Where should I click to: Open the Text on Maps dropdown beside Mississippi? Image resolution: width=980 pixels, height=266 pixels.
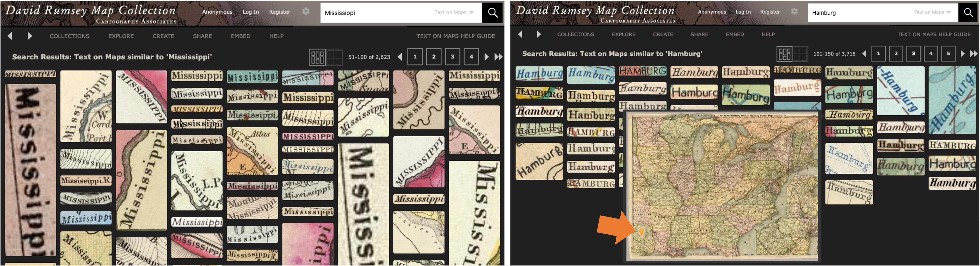point(454,12)
